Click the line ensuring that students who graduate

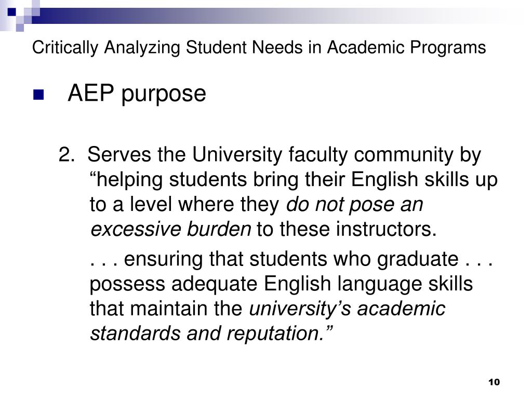[291, 259]
